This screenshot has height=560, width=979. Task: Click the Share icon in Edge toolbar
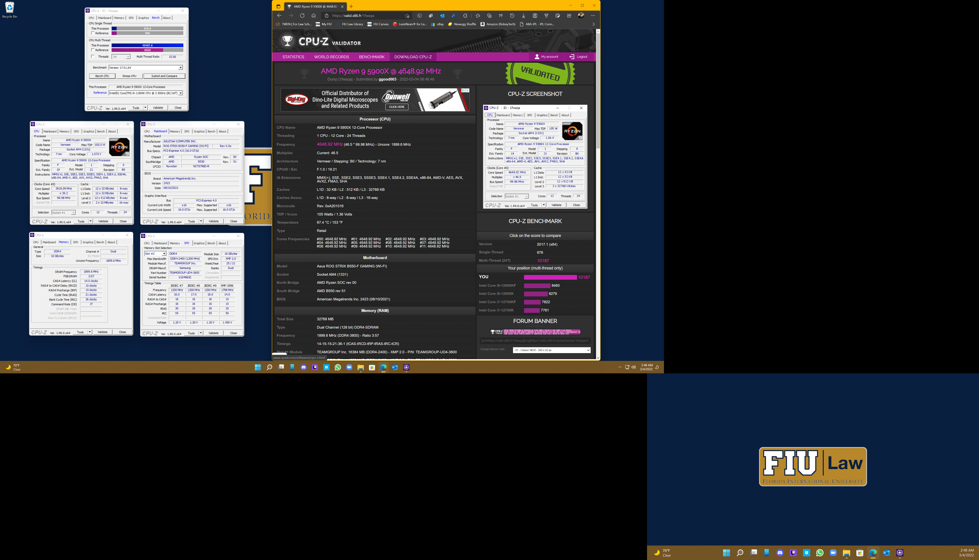(x=569, y=16)
